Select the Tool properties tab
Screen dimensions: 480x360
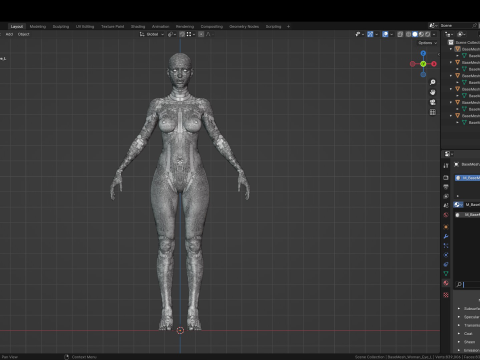pos(446,165)
